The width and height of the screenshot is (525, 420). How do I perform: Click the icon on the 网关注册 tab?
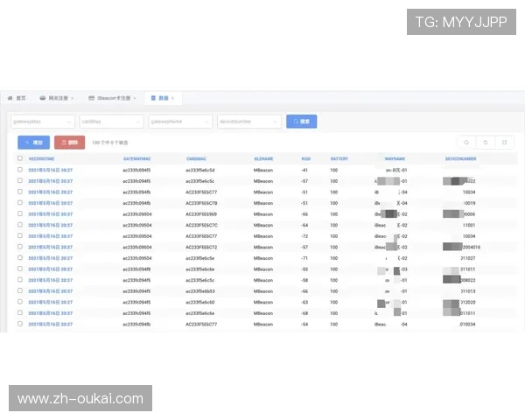pyautogui.click(x=41, y=98)
